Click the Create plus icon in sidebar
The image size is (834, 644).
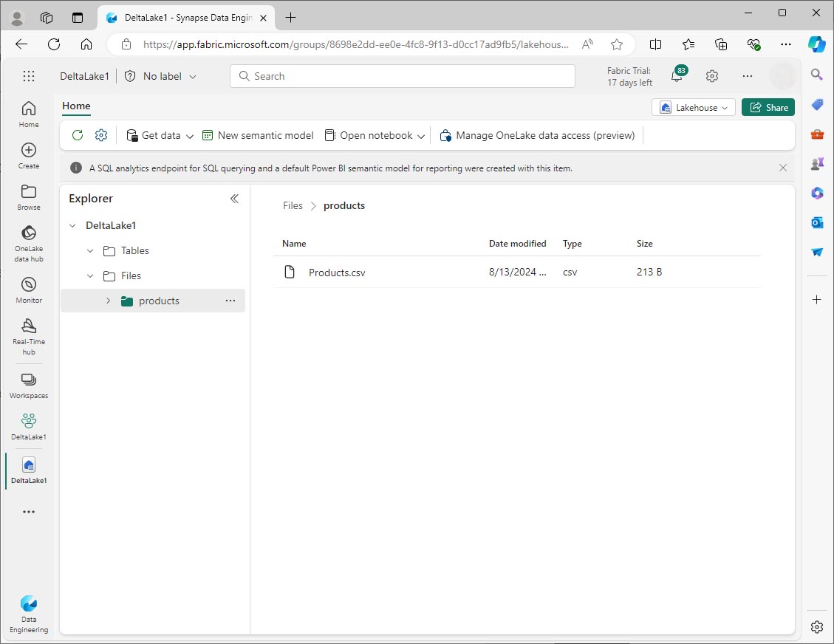point(29,156)
